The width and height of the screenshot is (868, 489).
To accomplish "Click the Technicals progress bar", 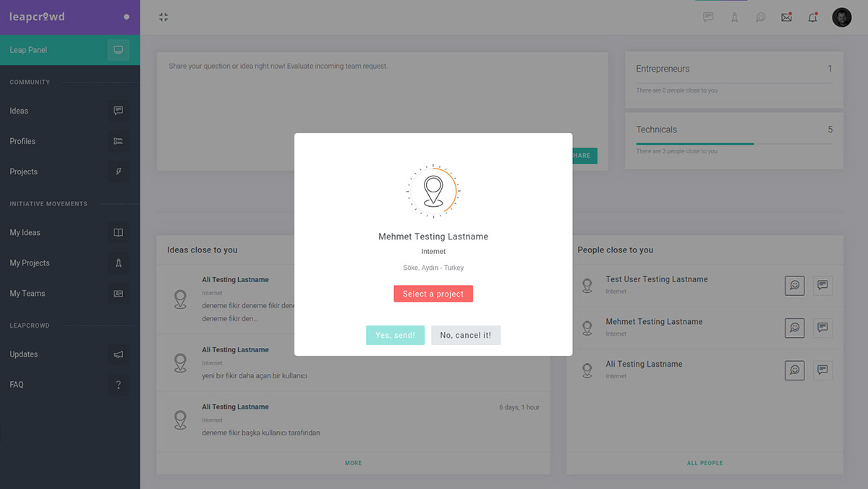I will click(x=734, y=144).
